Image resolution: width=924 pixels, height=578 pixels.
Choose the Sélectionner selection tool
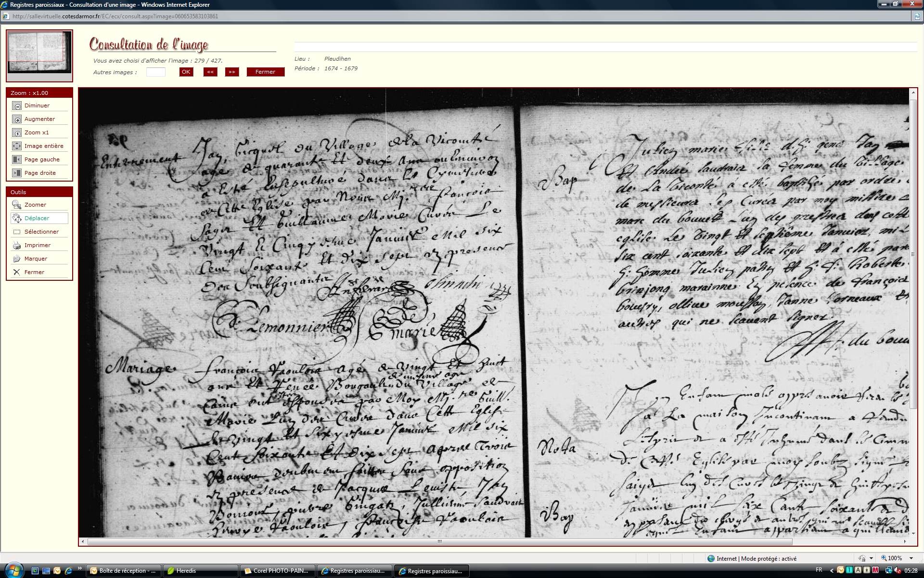17,232
